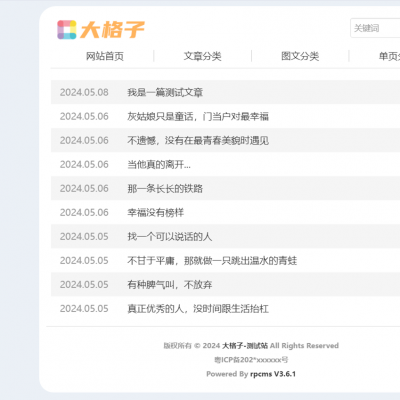Click the rpcms V3.6.1 footer link
The image size is (400, 400).
273,374
